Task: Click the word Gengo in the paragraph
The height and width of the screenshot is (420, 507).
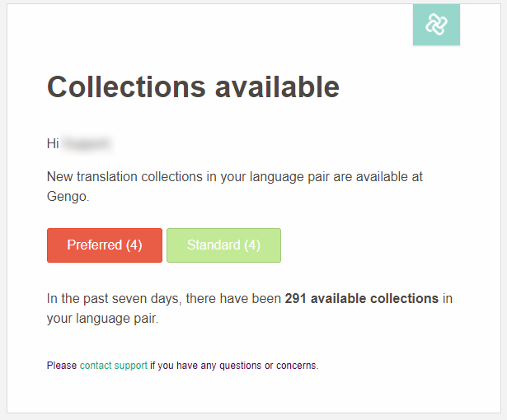Action: pos(67,197)
